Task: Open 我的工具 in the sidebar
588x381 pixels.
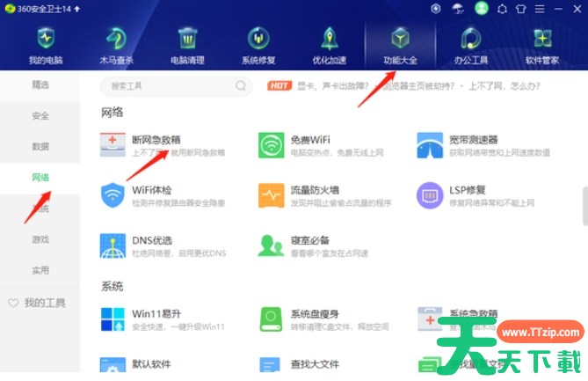Action: point(40,303)
